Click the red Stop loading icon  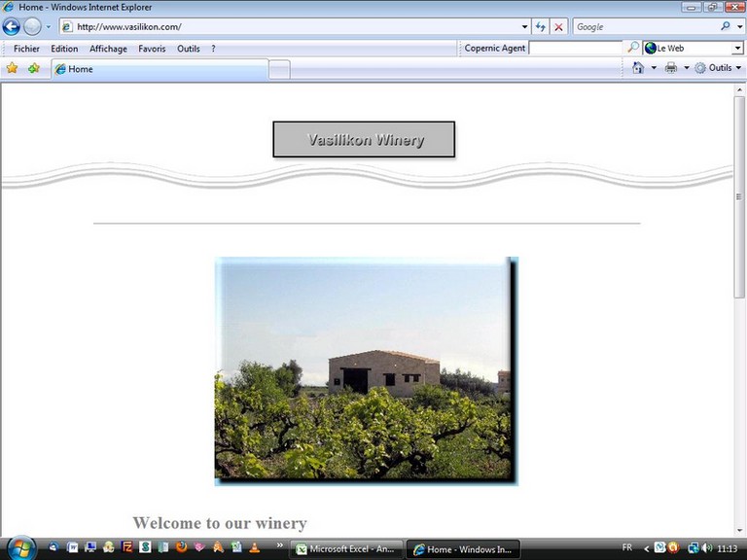[558, 27]
